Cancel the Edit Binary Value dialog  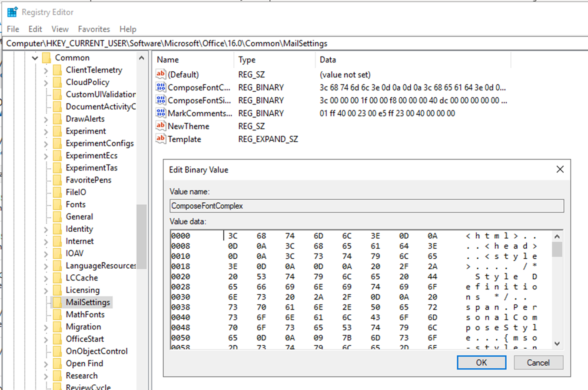[x=538, y=363]
